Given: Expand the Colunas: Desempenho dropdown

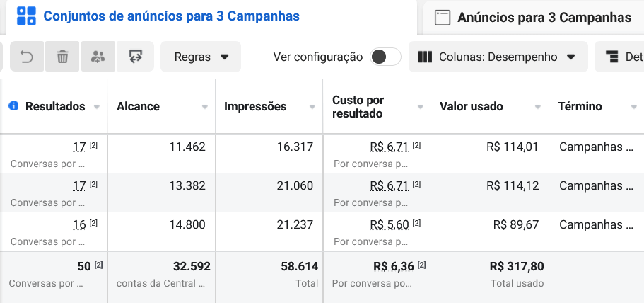Looking at the screenshot, I should pyautogui.click(x=498, y=57).
